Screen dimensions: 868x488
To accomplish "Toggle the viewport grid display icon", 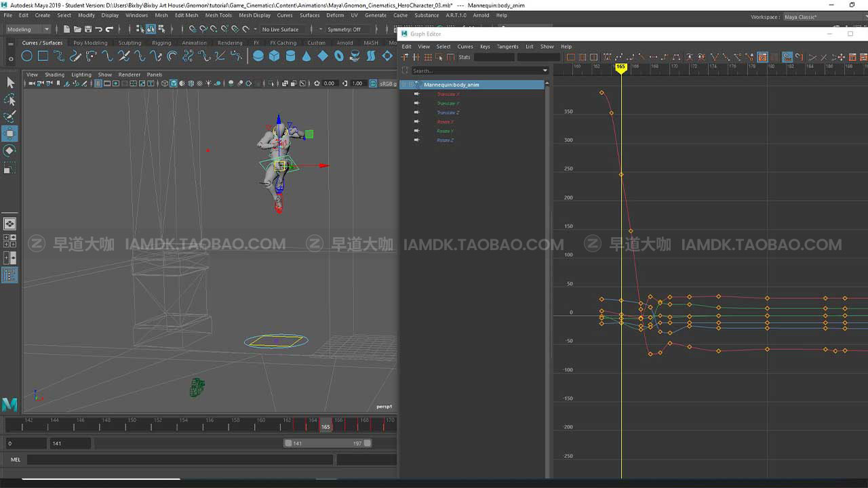I will click(x=98, y=83).
